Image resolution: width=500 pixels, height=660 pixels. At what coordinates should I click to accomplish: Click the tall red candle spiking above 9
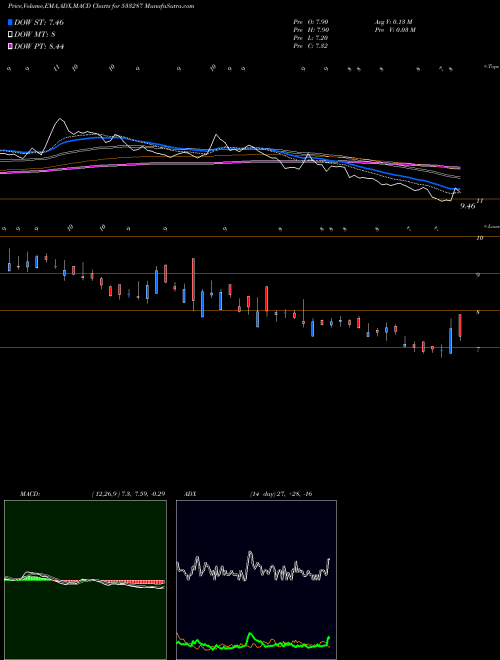click(x=193, y=279)
